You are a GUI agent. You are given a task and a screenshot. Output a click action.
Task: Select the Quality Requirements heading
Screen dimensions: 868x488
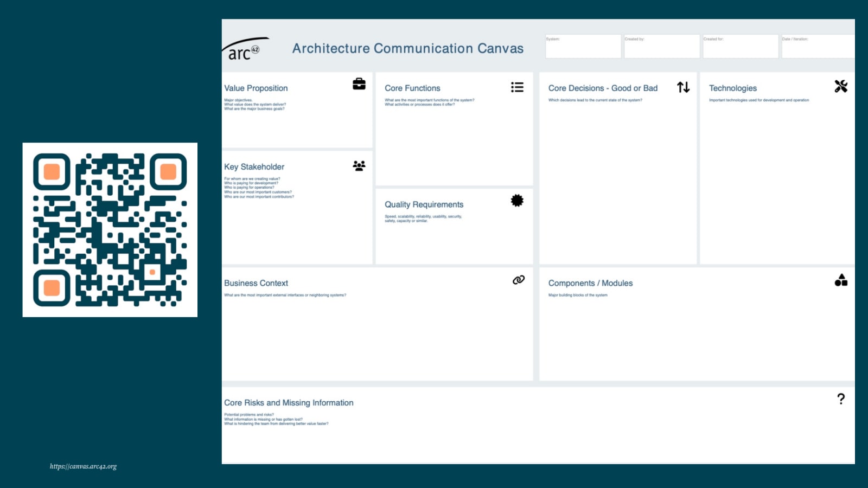[424, 204]
